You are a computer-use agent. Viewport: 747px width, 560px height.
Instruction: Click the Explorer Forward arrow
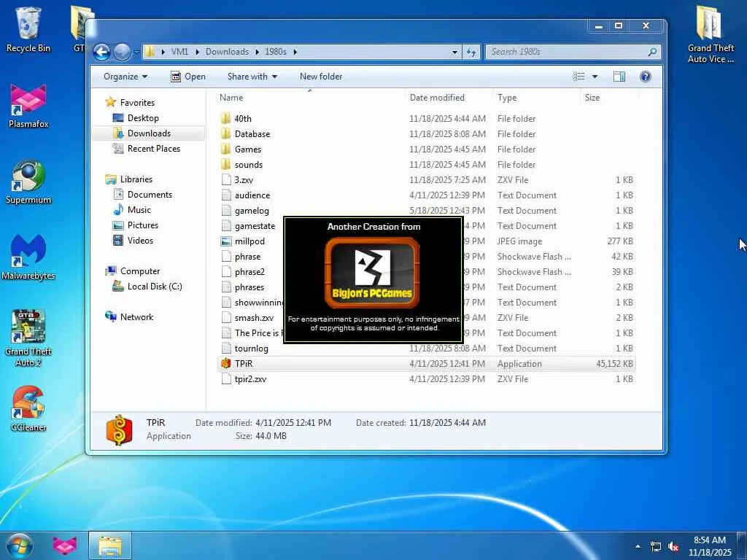point(122,52)
